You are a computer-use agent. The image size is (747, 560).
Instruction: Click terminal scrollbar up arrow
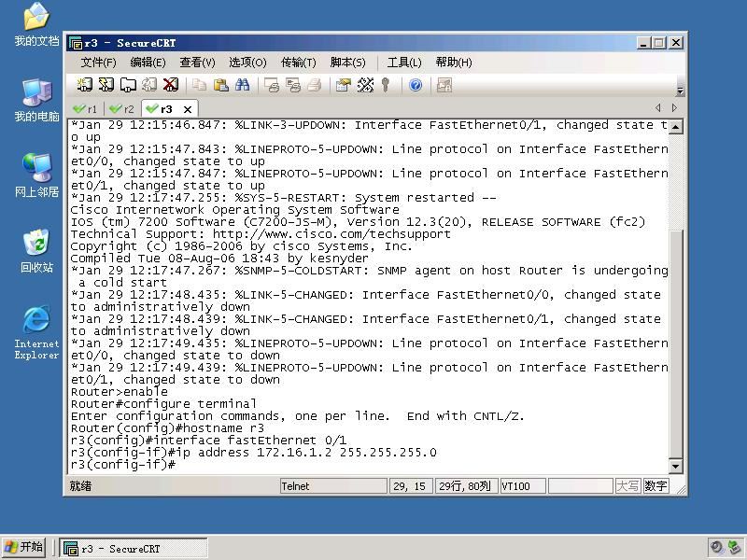coord(675,126)
